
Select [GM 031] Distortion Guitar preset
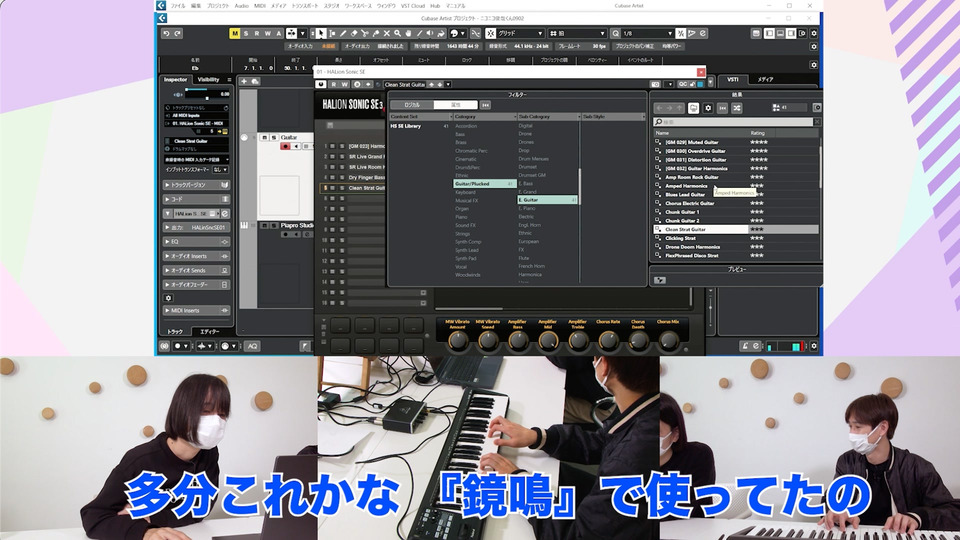tap(696, 160)
